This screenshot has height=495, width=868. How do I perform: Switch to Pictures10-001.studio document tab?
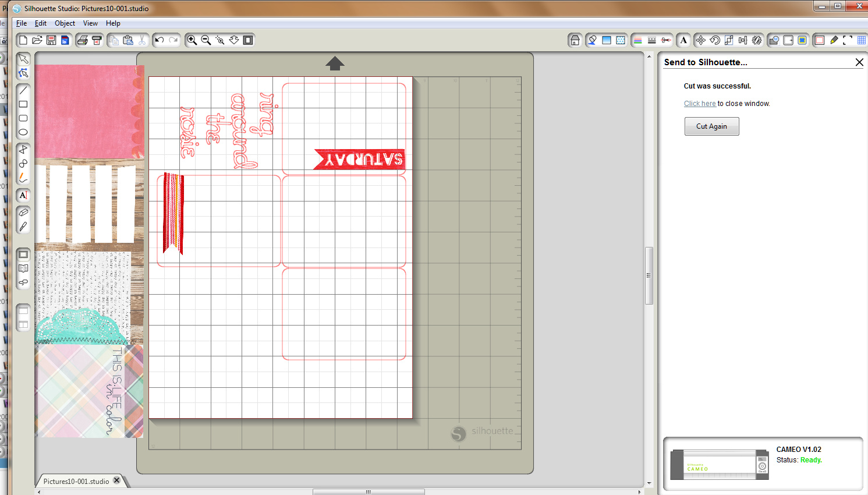click(76, 481)
